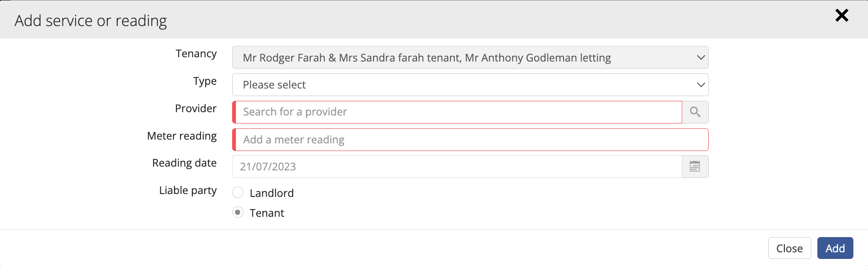The width and height of the screenshot is (868, 266).
Task: Click the 'Liable party' field label
Action: (188, 191)
